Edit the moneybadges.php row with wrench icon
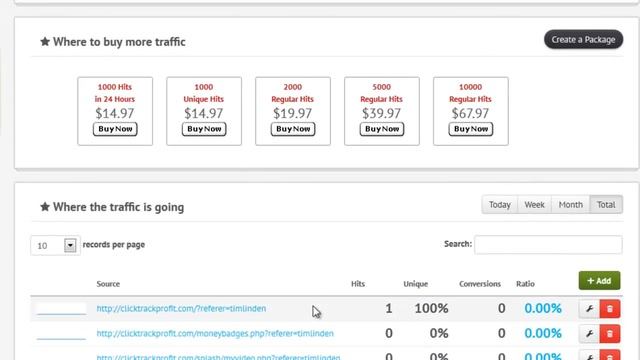Screen dimensions: 640x360 pos(589,334)
